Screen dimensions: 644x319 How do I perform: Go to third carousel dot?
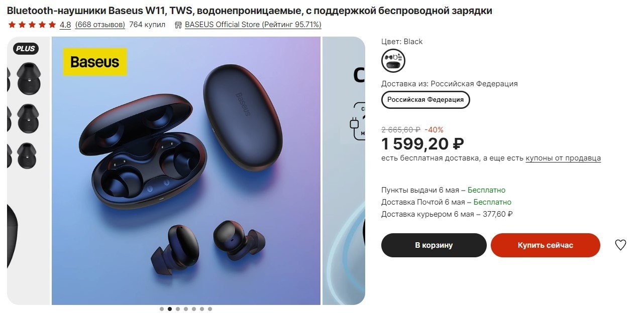point(178,309)
